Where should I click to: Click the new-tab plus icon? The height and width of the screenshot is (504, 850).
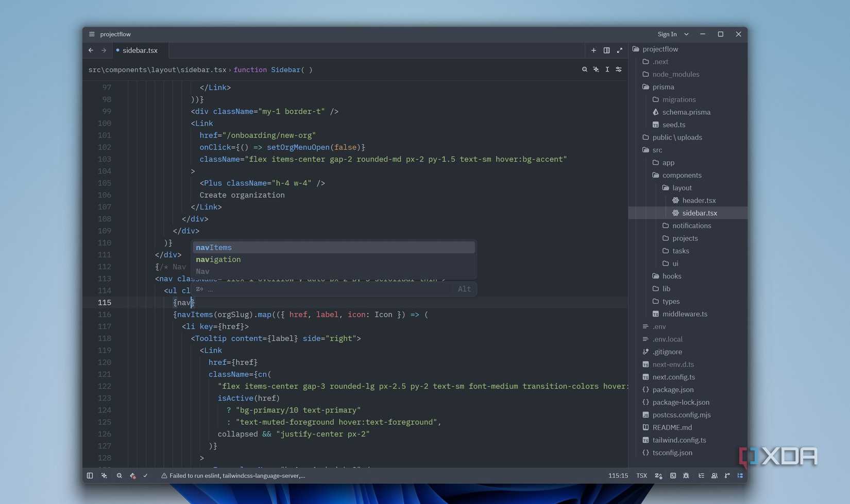(593, 50)
